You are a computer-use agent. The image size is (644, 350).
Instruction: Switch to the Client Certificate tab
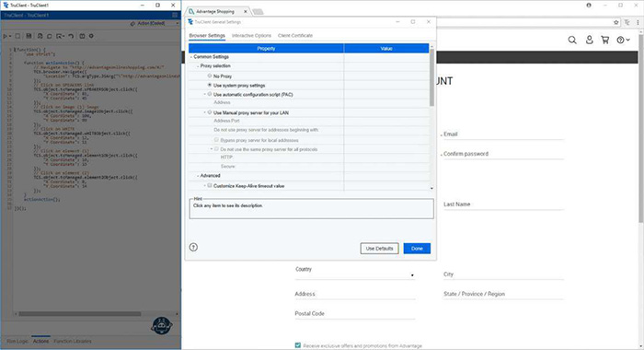pyautogui.click(x=295, y=35)
